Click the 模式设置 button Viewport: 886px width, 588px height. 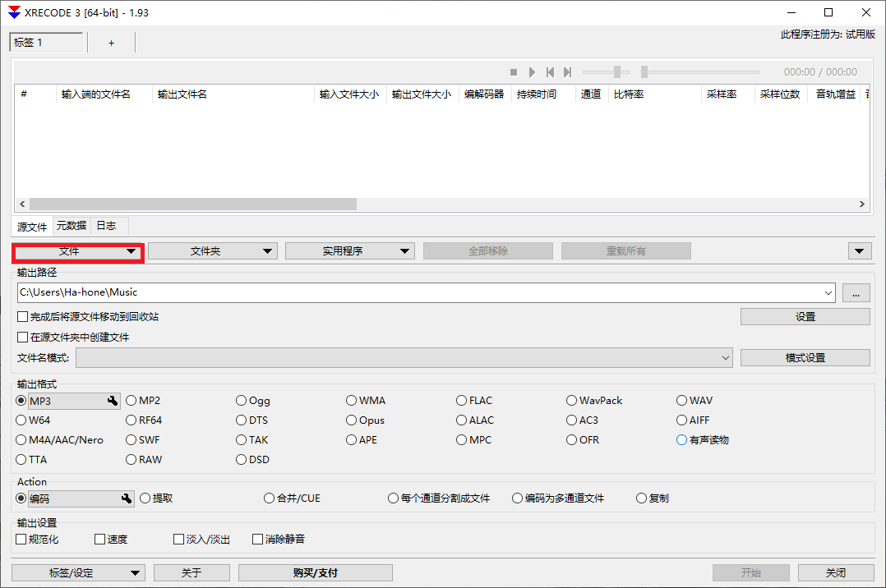click(805, 357)
